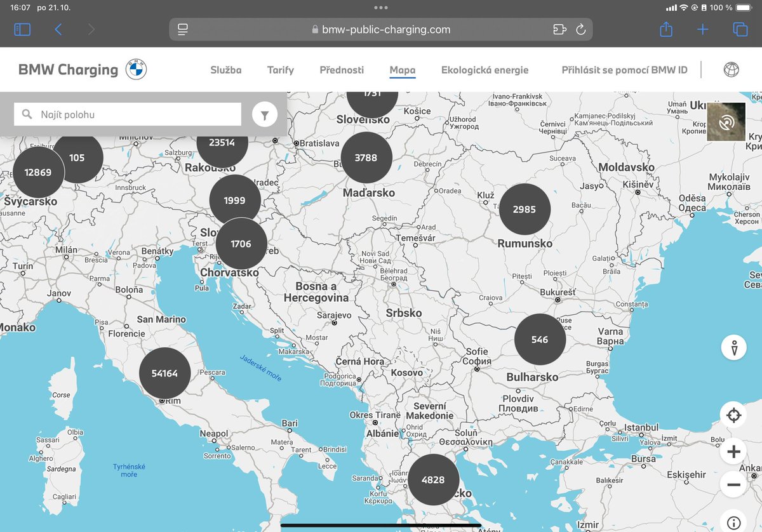Open the 546 cluster in Bulgaria
The width and height of the screenshot is (762, 532).
tap(539, 340)
